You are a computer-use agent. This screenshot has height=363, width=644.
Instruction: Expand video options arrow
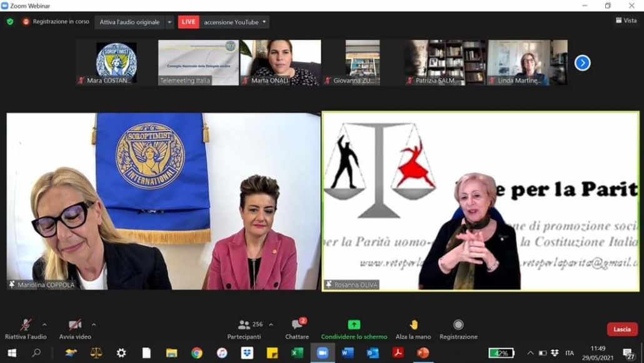(x=94, y=325)
